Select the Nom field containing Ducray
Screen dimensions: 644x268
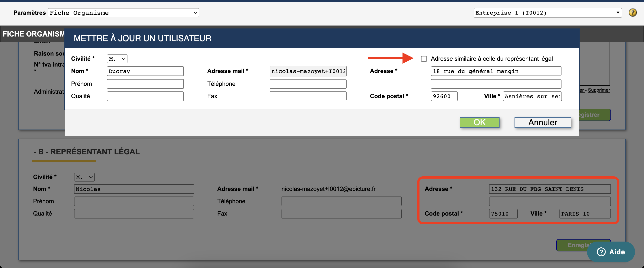point(145,71)
